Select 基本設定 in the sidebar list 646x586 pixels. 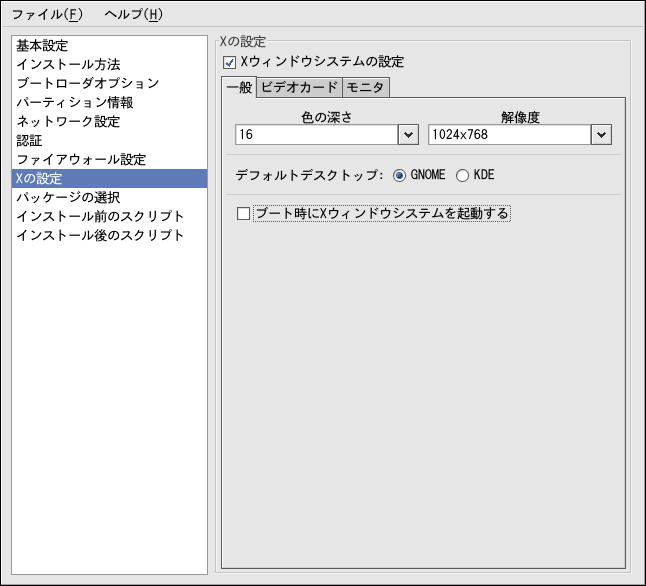point(42,46)
